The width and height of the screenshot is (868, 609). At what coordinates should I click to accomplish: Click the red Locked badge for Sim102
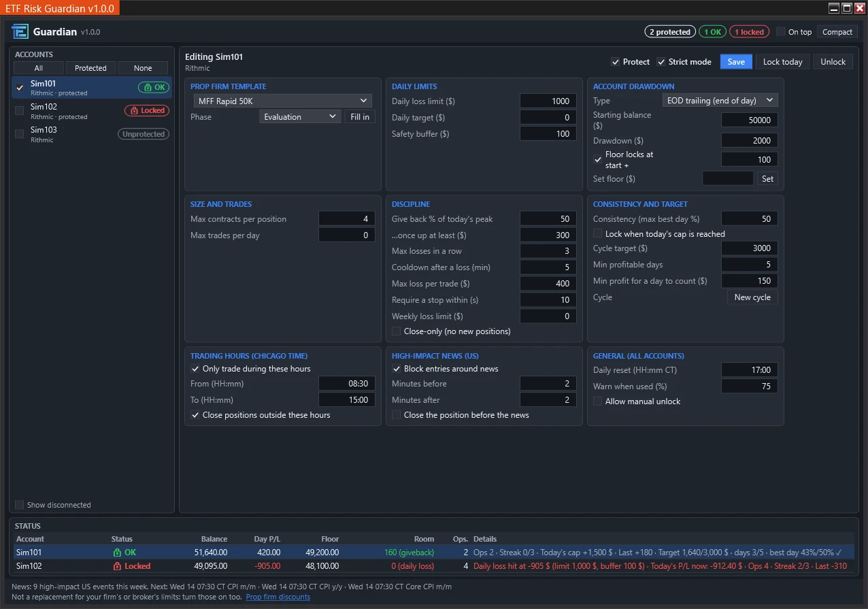(147, 110)
